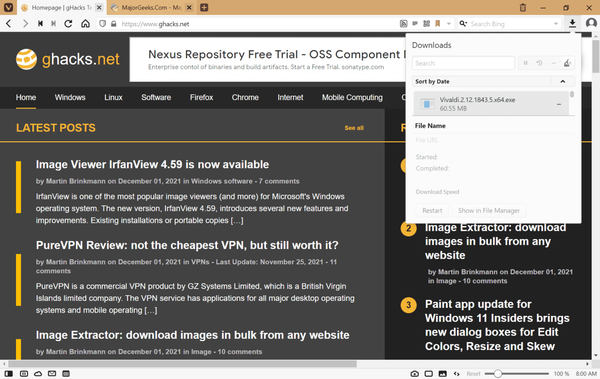
Task: Toggle sort order with the up chevron
Action: tap(562, 82)
